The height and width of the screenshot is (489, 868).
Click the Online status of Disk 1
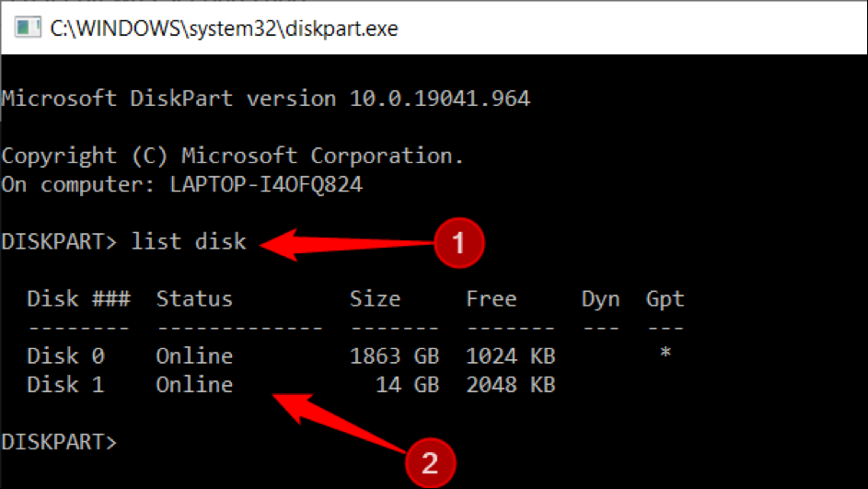click(194, 385)
